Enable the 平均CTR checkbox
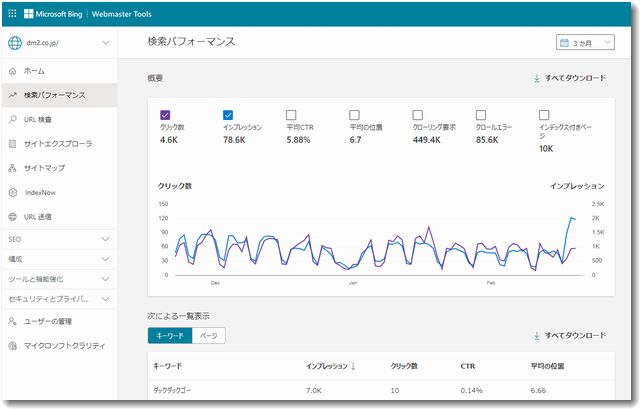This screenshot has width=640, height=409. [291, 115]
